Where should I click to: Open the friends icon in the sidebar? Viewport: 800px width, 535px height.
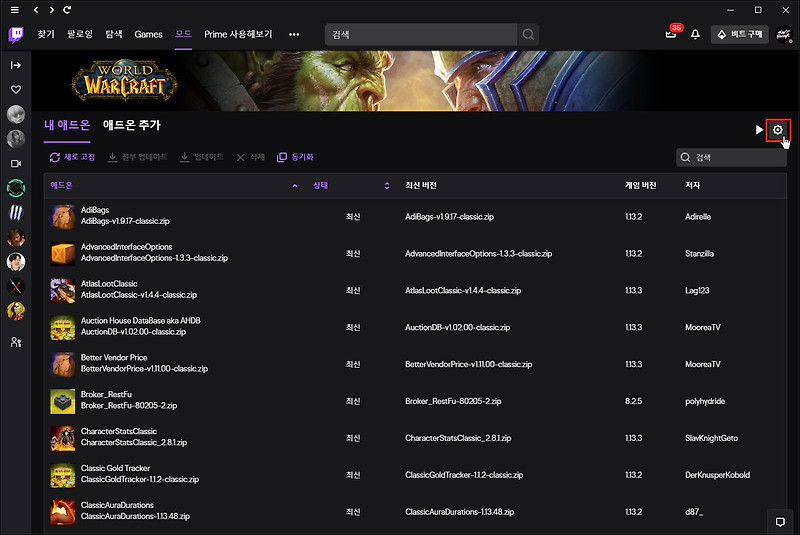16,342
